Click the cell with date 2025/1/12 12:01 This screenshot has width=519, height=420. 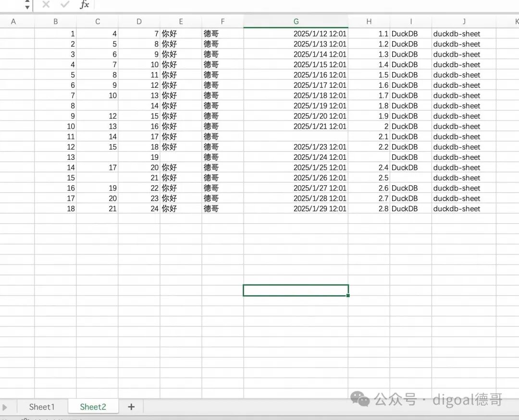tap(296, 34)
